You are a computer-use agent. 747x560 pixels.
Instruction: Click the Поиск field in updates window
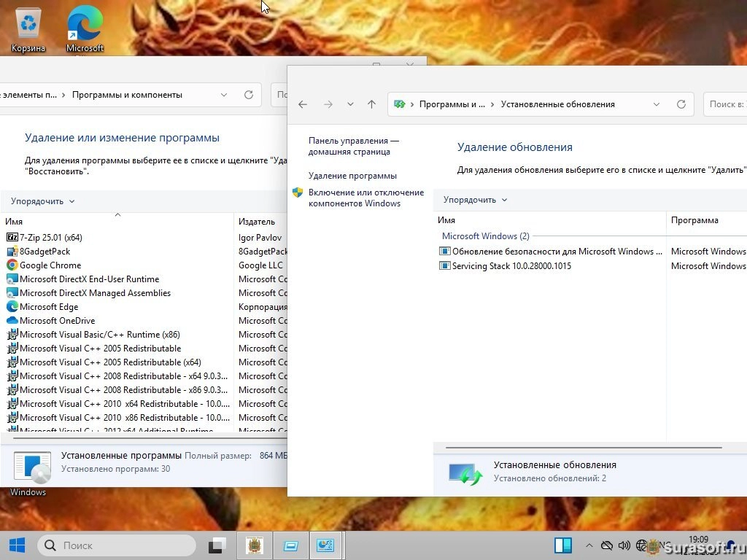(725, 104)
